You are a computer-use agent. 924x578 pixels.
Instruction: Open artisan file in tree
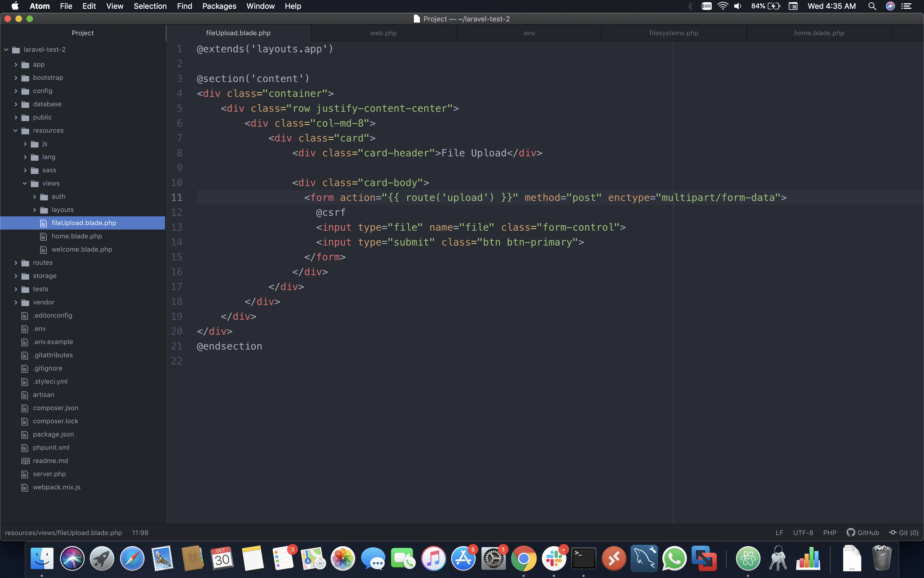(x=43, y=394)
